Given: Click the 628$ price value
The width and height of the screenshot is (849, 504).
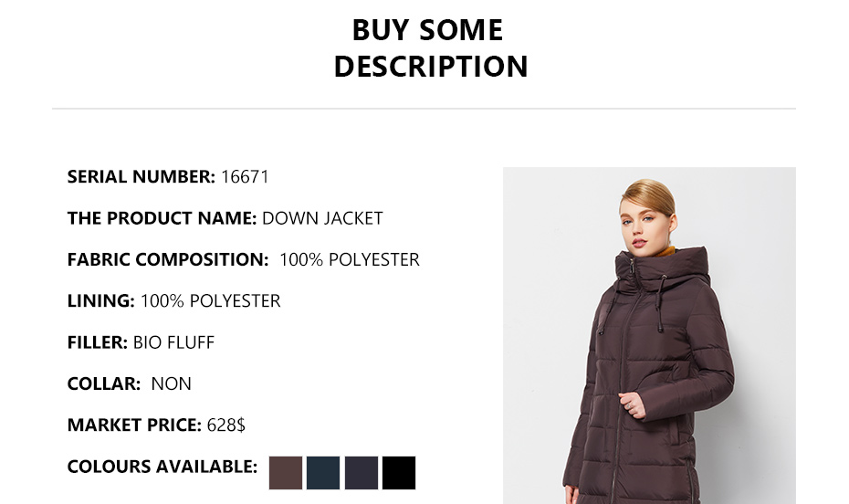Looking at the screenshot, I should pyautogui.click(x=226, y=425).
